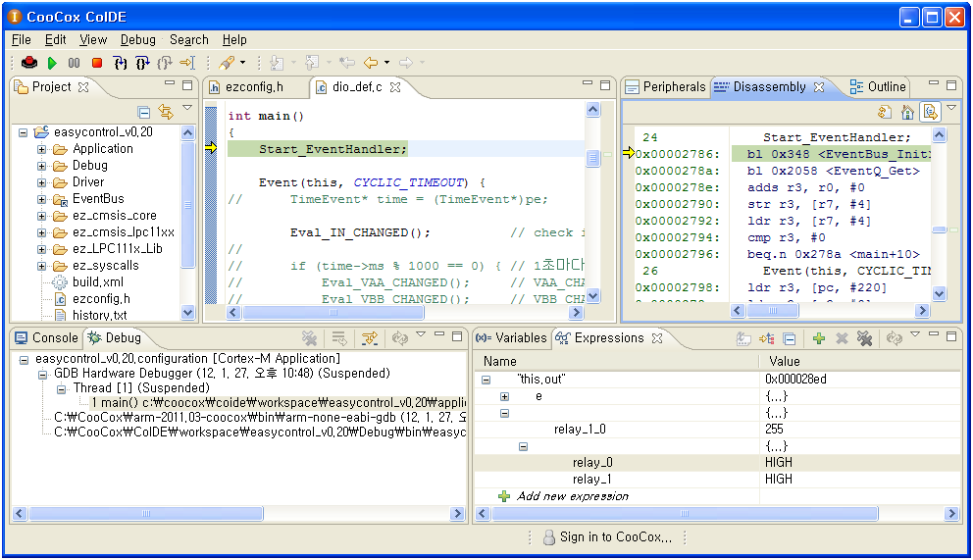Expand the 'e' expression row
973x560 pixels.
tap(504, 396)
